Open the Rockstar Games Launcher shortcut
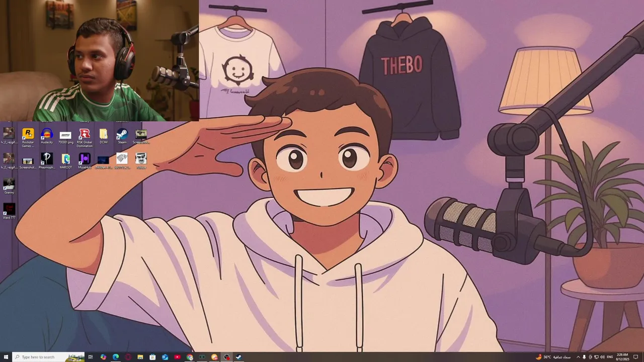 point(28,137)
